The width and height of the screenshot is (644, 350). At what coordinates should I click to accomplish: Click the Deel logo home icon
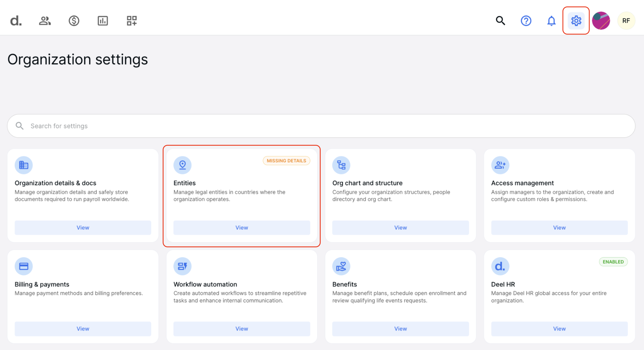[x=16, y=21]
